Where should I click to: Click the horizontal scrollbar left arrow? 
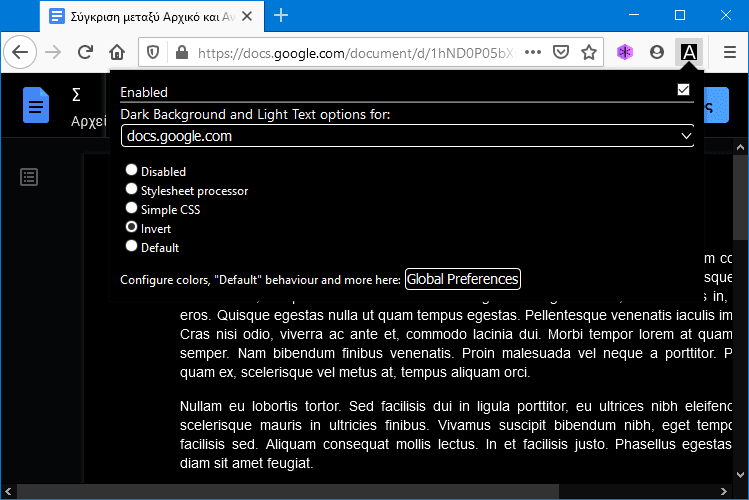[8, 491]
